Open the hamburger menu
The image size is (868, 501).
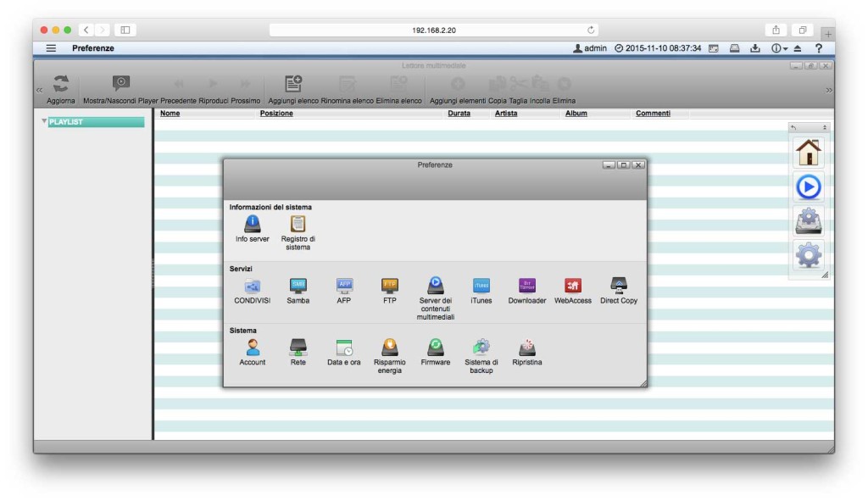[x=51, y=48]
